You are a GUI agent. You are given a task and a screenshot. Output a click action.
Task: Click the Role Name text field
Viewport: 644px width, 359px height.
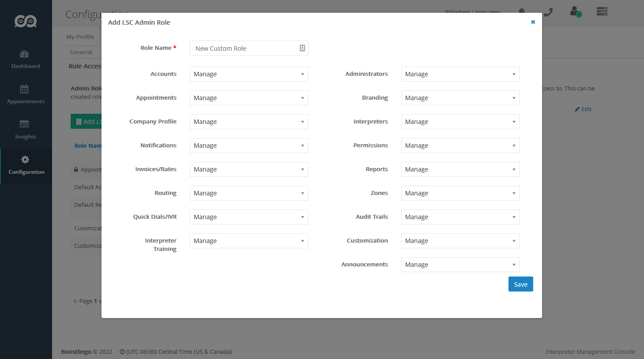tap(245, 49)
